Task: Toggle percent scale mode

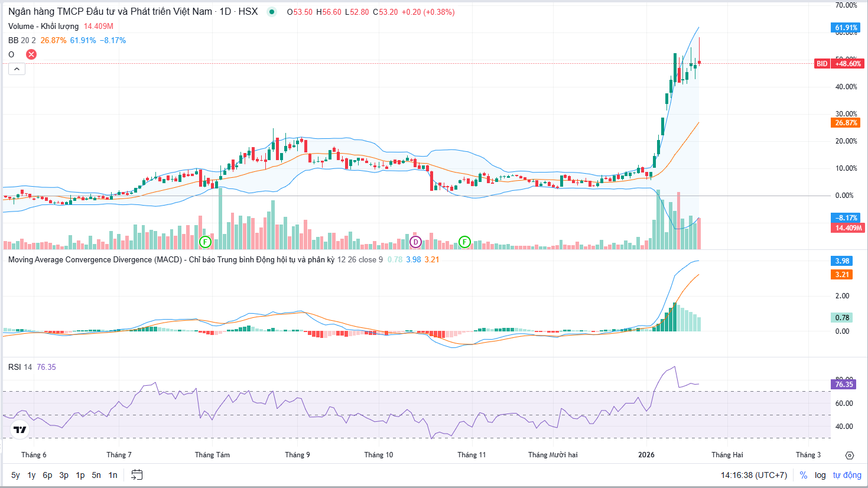Action: tap(804, 475)
